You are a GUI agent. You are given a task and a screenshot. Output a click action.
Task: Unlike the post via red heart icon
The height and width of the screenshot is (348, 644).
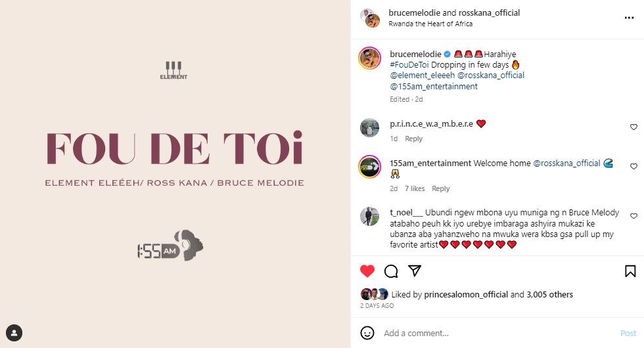[367, 271]
